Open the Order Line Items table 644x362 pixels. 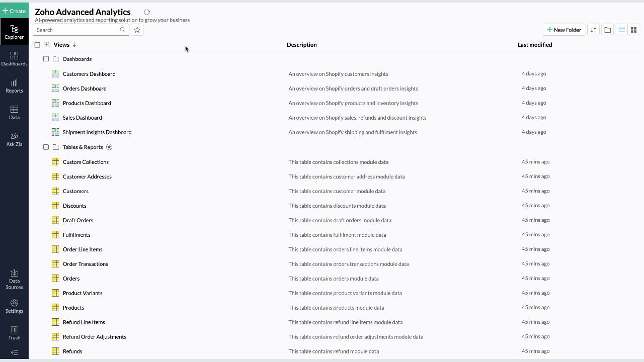(x=83, y=249)
